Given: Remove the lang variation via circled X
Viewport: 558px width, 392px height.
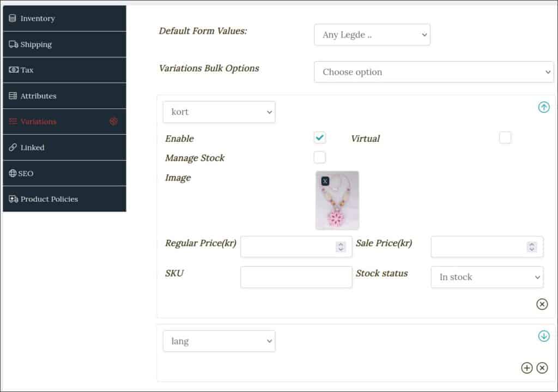Looking at the screenshot, I should [x=542, y=368].
